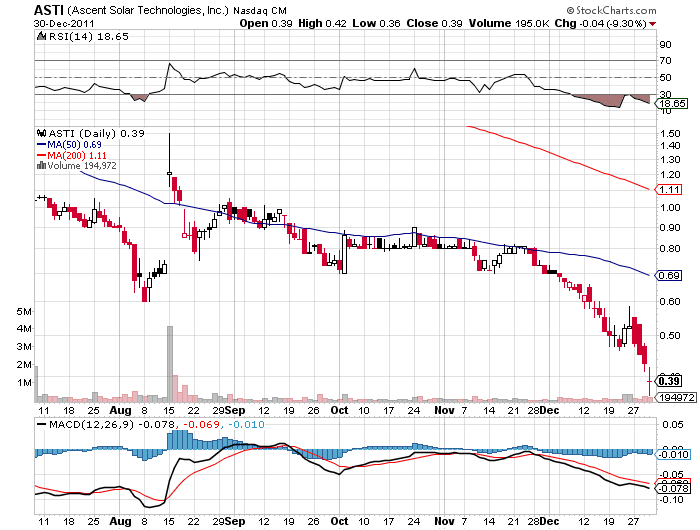Click the -0.078 MACD axis tag

[672, 488]
